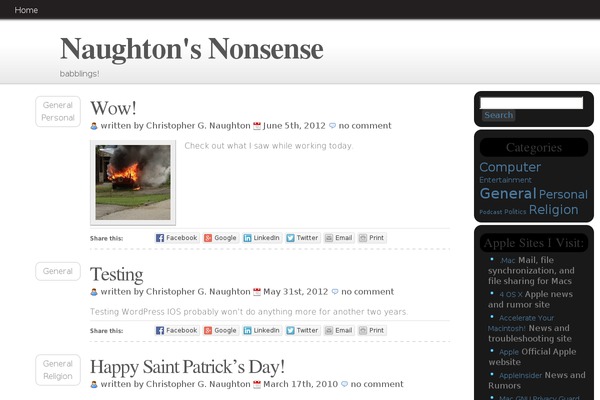This screenshot has height=400, width=600.
Task: Click calendar icon beside March 17th, 2010
Action: point(257,384)
